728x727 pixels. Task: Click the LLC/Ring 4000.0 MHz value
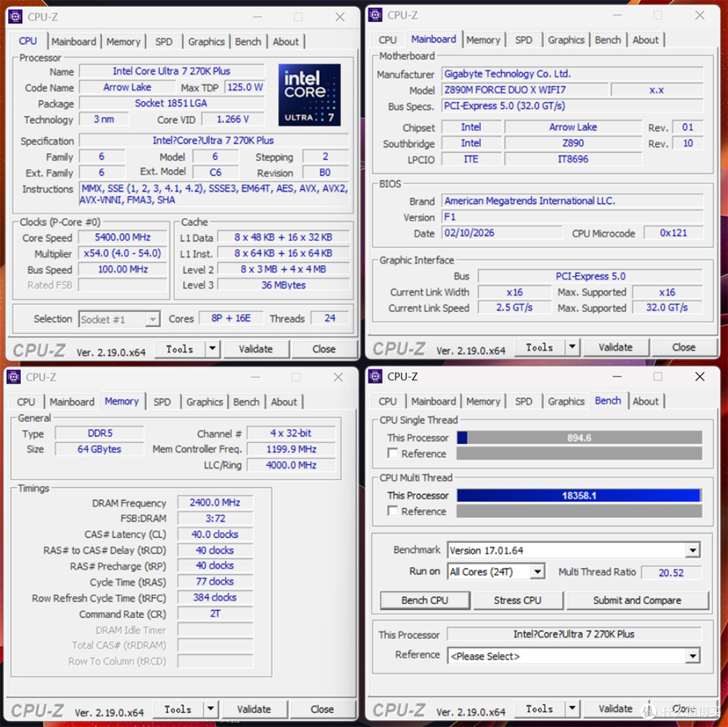[291, 465]
